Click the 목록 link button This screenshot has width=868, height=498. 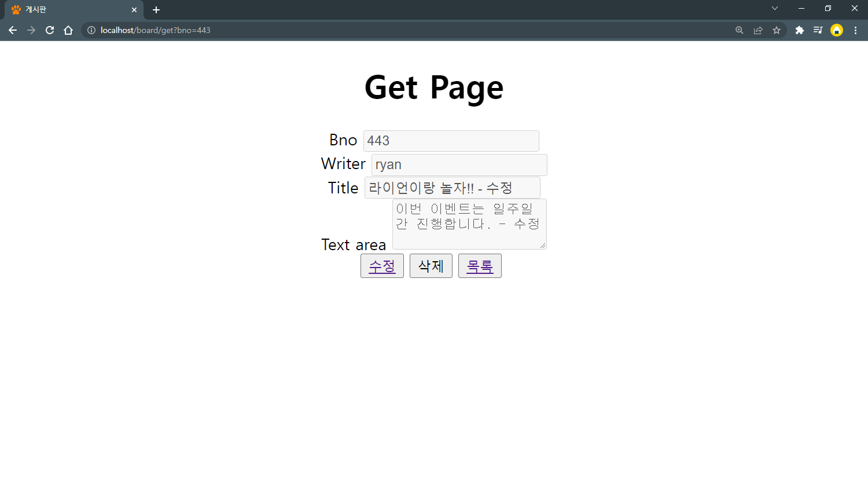tap(480, 266)
